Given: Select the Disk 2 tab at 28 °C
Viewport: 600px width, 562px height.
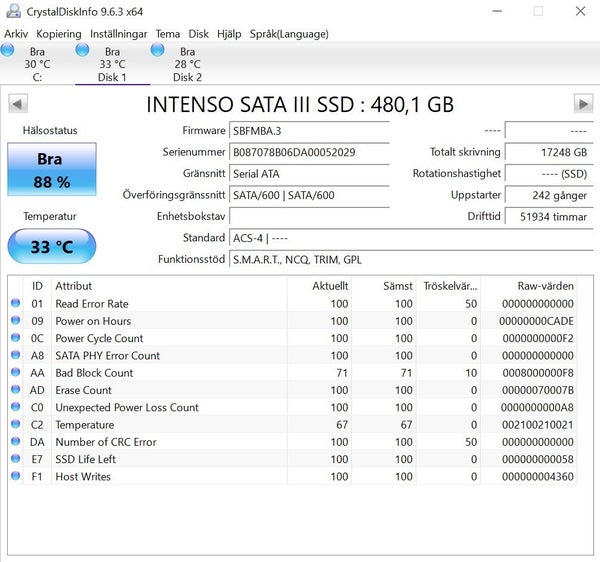Looking at the screenshot, I should pyautogui.click(x=187, y=64).
